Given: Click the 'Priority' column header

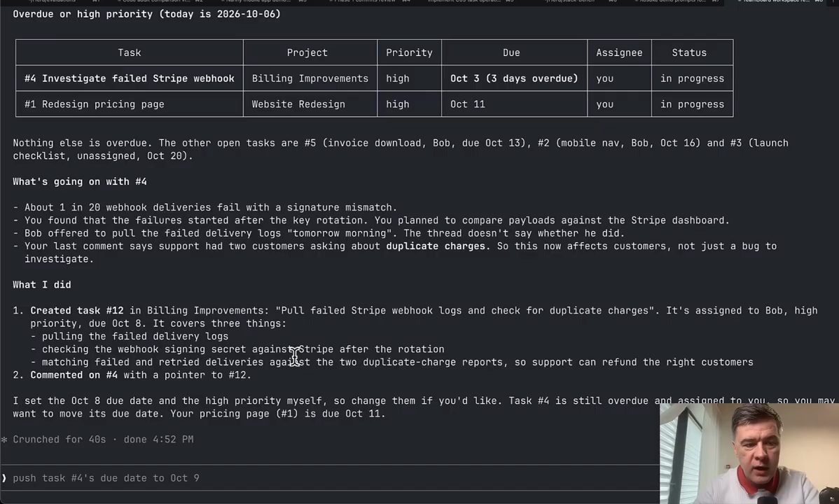Looking at the screenshot, I should (409, 52).
